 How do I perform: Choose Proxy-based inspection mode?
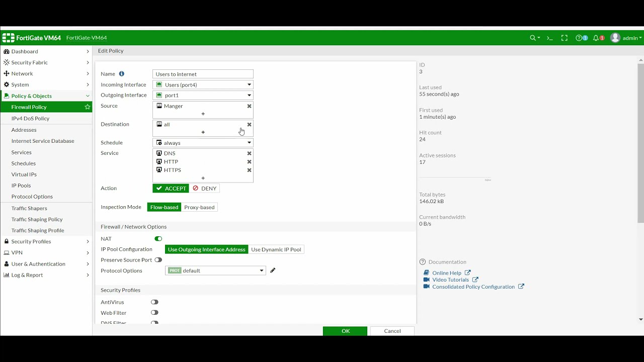(x=199, y=207)
